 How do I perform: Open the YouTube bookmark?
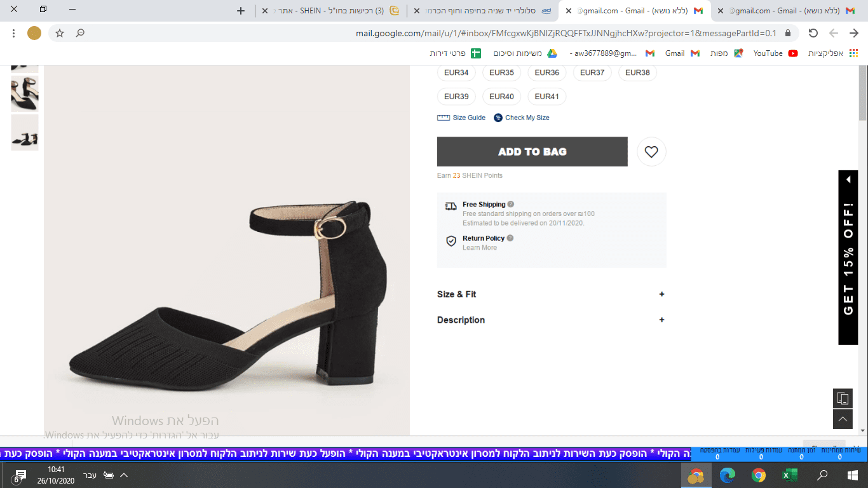(x=775, y=53)
